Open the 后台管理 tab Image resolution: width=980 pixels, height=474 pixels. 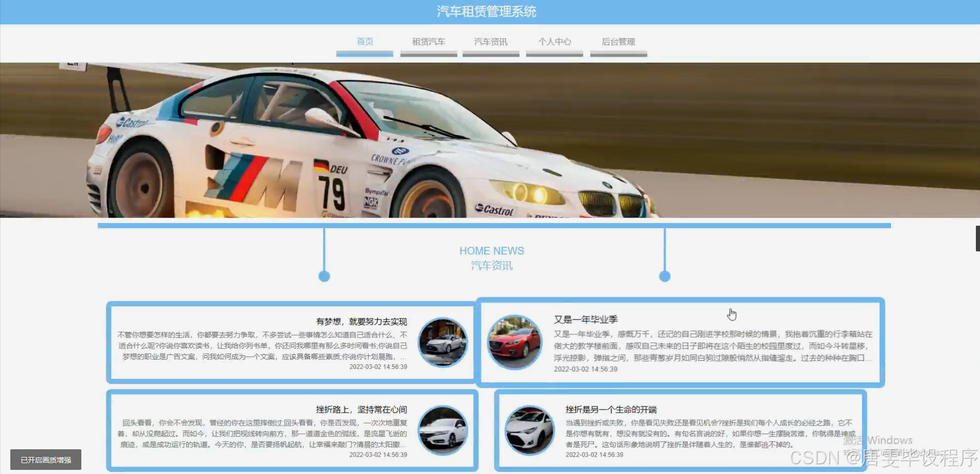(x=618, y=42)
